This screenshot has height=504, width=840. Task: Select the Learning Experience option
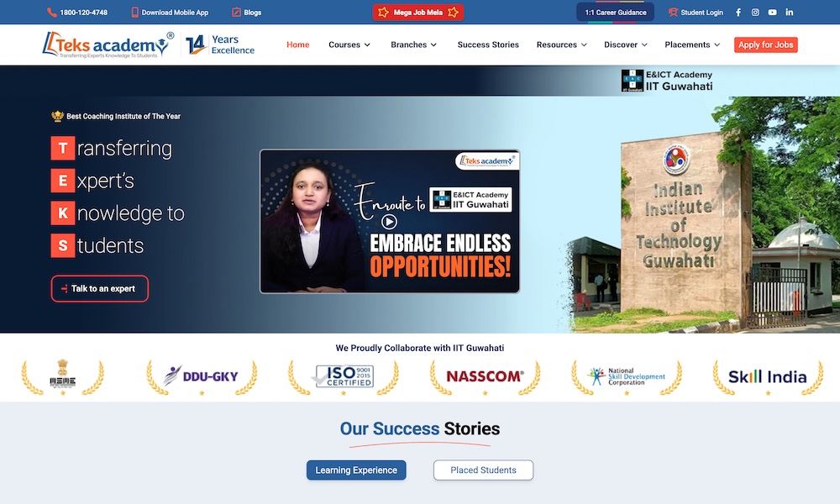[356, 470]
